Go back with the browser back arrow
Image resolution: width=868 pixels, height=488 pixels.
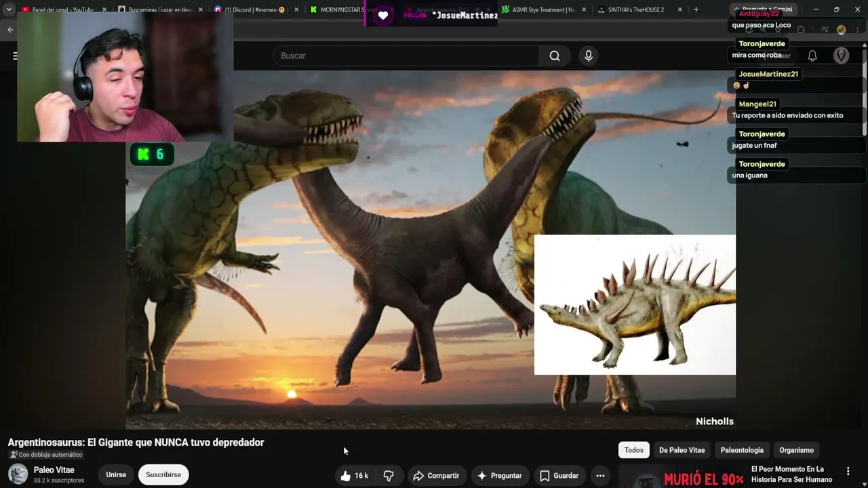[x=10, y=30]
